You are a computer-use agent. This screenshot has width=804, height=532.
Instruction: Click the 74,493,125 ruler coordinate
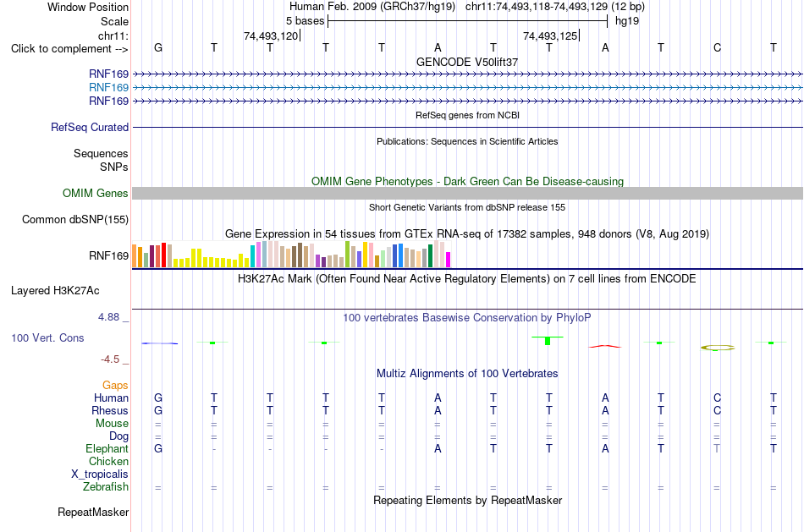point(550,36)
